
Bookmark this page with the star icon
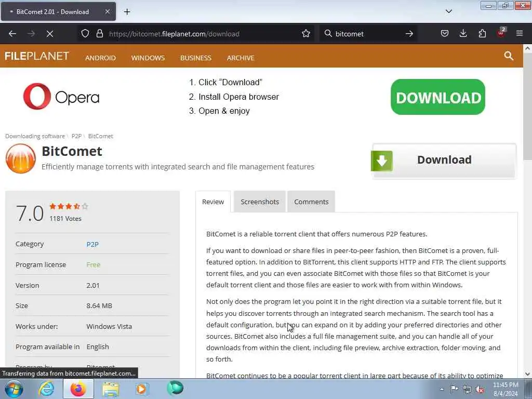[306, 34]
